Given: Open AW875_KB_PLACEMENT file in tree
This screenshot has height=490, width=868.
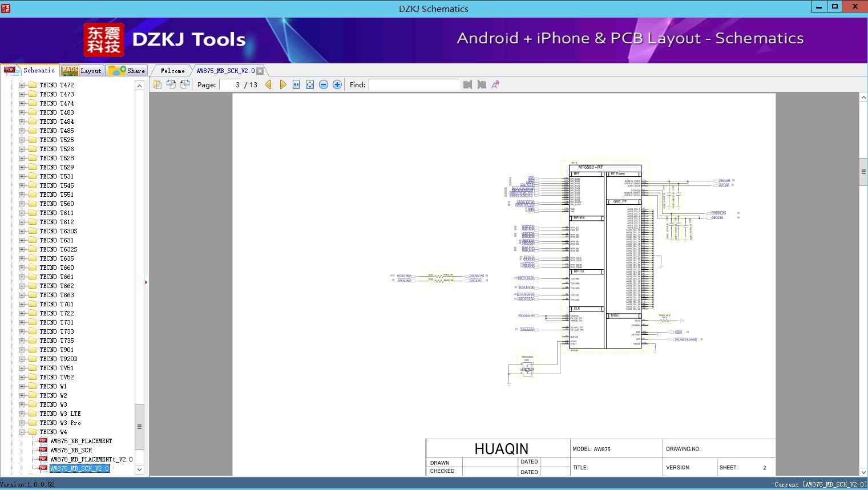Looking at the screenshot, I should tap(81, 441).
